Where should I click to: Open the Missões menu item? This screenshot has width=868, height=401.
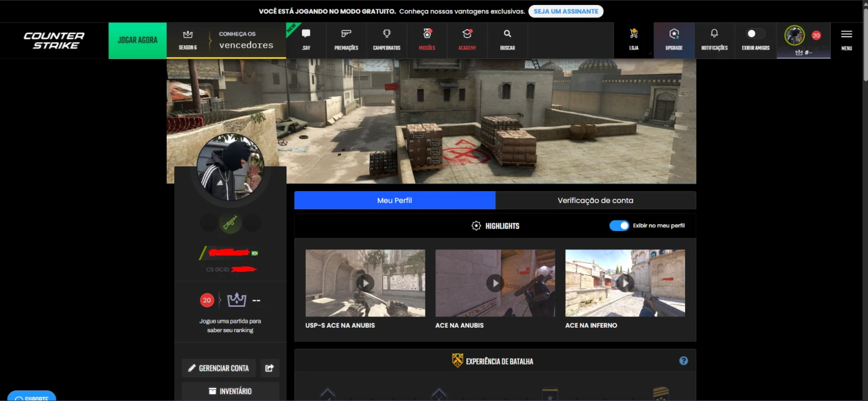pyautogui.click(x=427, y=40)
